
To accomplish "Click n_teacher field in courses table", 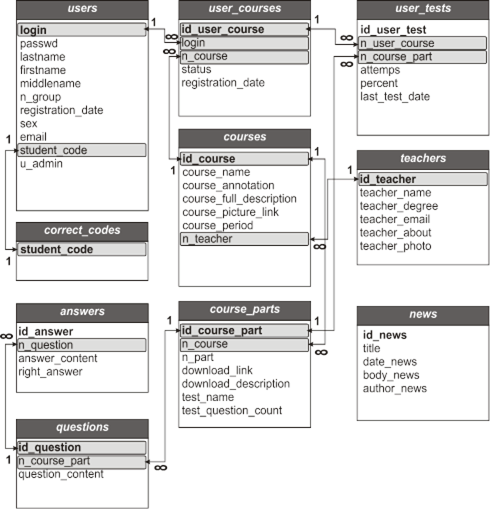I will (244, 239).
